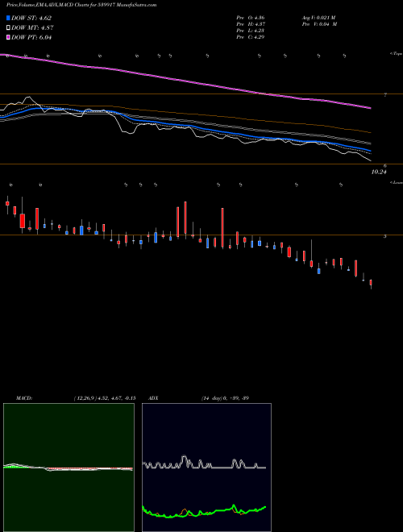Image resolution: width=403 pixels, height=532 pixels.
Task: Click the white DOW MT legend swatch
Action: pos(8,28)
